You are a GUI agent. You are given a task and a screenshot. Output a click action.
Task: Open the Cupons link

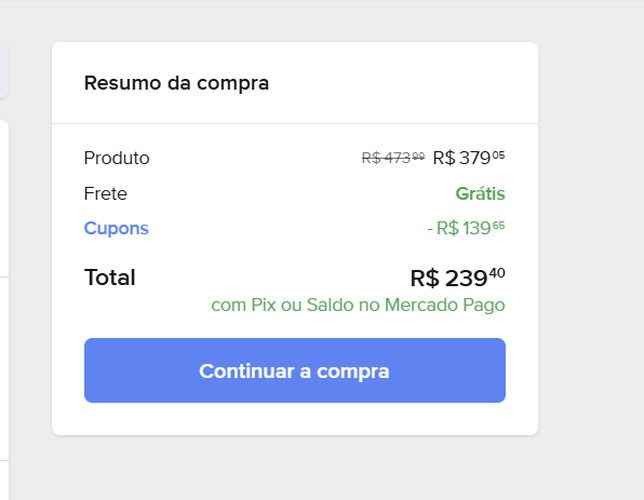(116, 228)
